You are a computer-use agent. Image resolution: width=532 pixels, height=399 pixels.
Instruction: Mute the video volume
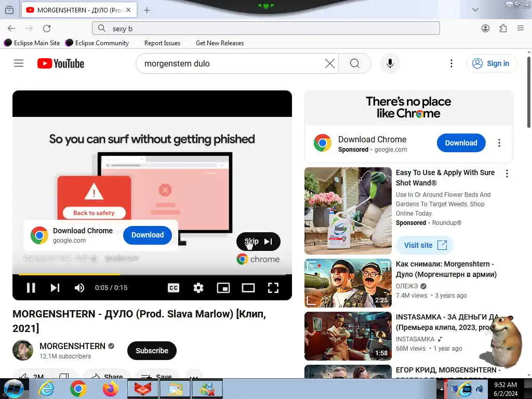(x=79, y=288)
